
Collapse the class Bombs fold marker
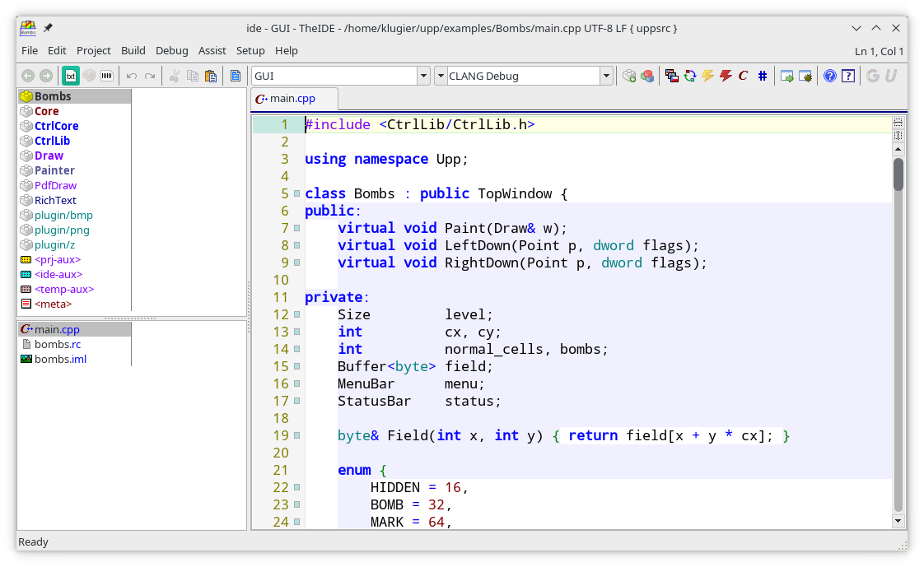296,194
